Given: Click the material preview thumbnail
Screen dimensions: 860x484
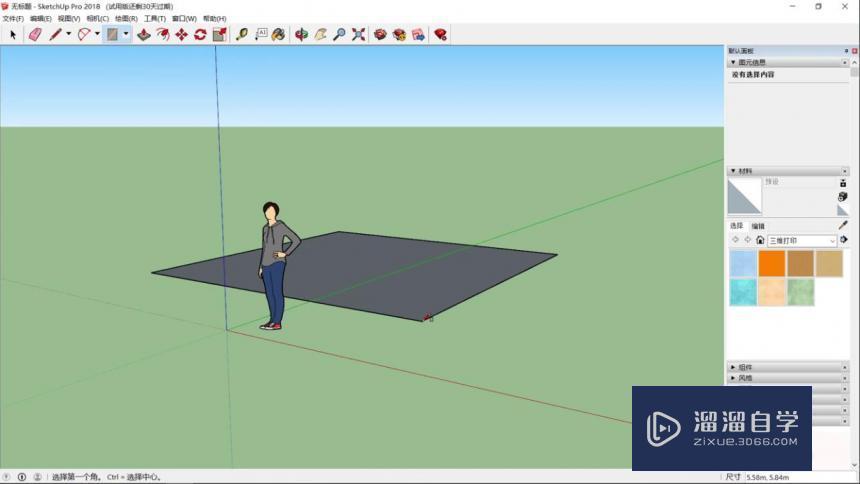Looking at the screenshot, I should tap(744, 196).
